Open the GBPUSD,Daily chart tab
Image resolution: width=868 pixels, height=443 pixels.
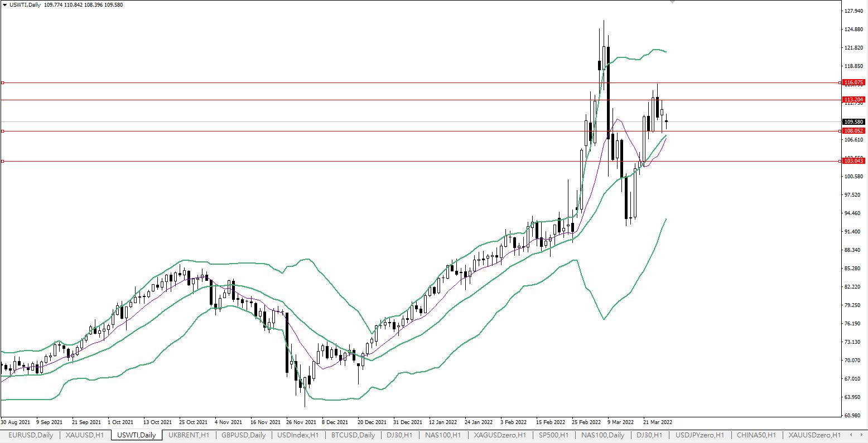[243, 435]
